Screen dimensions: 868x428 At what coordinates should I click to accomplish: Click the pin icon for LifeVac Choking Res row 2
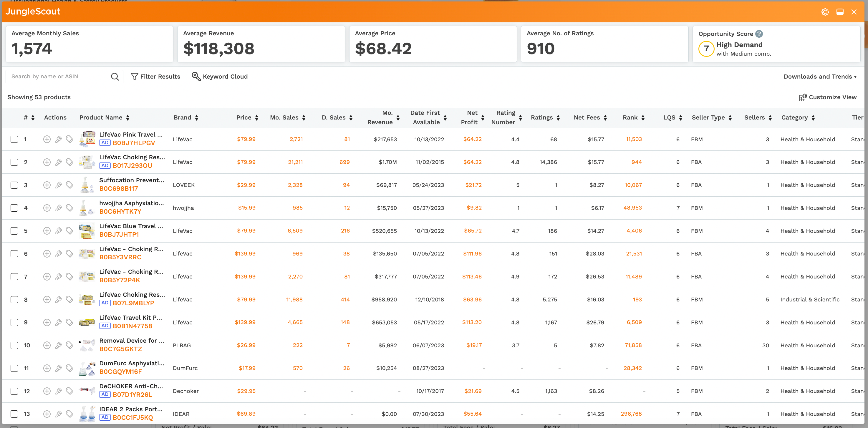58,162
